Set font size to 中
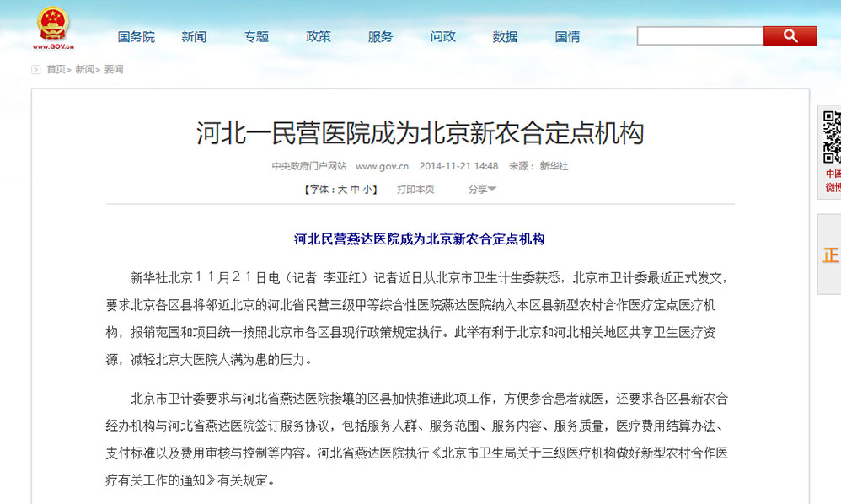The height and width of the screenshot is (504, 841). [x=355, y=190]
